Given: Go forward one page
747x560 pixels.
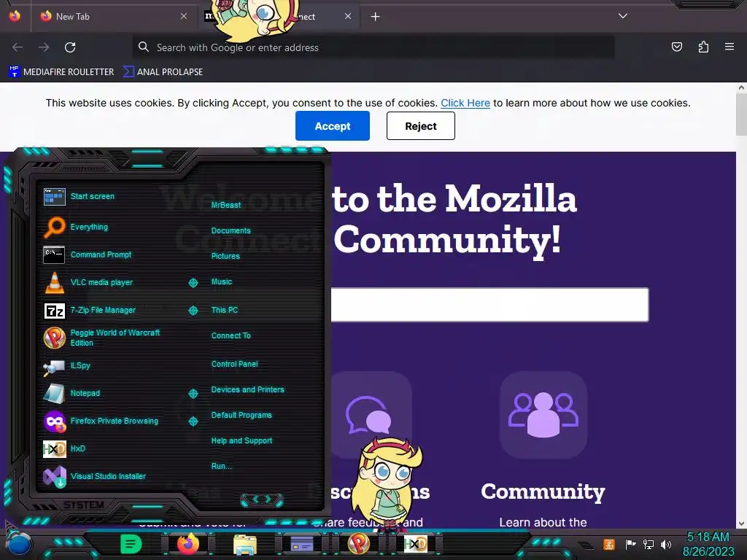Looking at the screenshot, I should click(44, 47).
